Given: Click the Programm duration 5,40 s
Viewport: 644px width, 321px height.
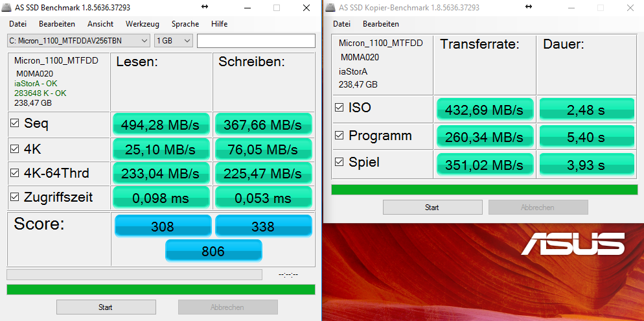Looking at the screenshot, I should pyautogui.click(x=586, y=136).
